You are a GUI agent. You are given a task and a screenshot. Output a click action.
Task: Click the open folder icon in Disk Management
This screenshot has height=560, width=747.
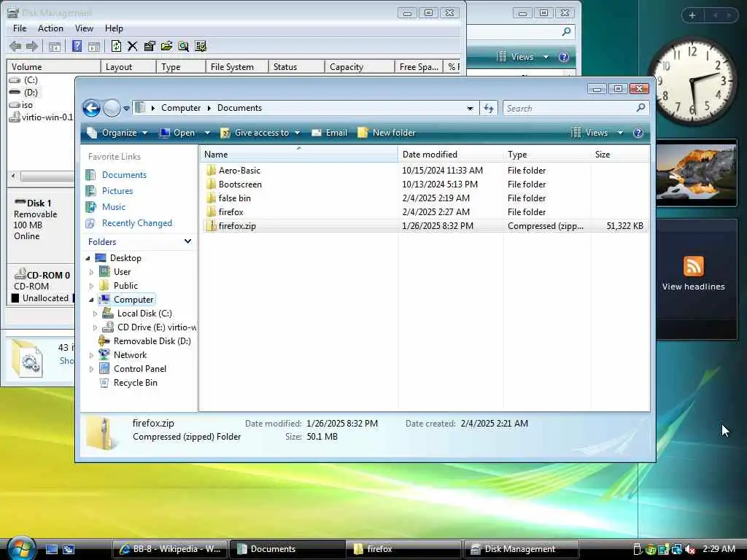pyautogui.click(x=167, y=46)
